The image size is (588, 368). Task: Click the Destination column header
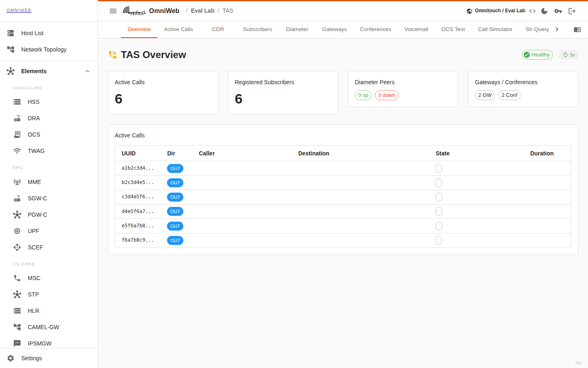tap(314, 153)
